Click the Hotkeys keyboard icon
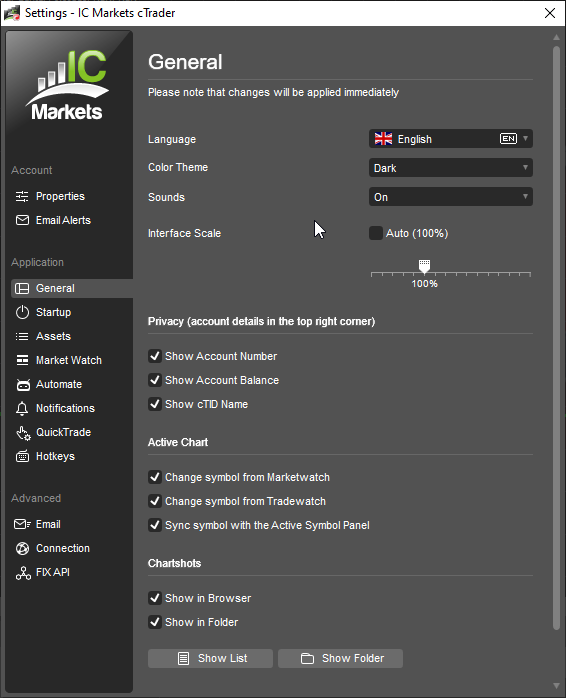This screenshot has width=566, height=698. (x=22, y=457)
